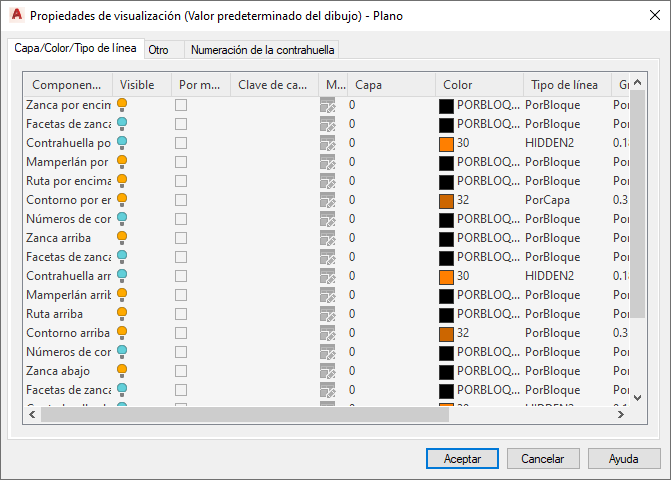
Task: Click the Cancelar button
Action: (543, 458)
